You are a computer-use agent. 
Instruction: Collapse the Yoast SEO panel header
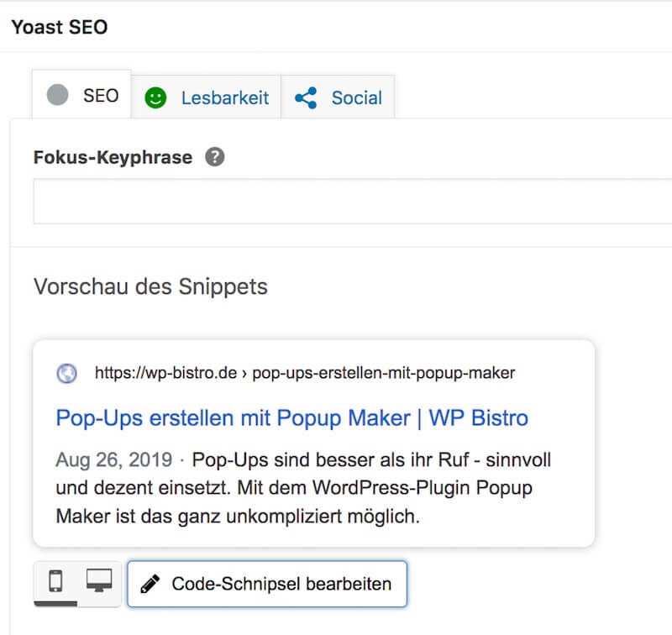(x=59, y=26)
